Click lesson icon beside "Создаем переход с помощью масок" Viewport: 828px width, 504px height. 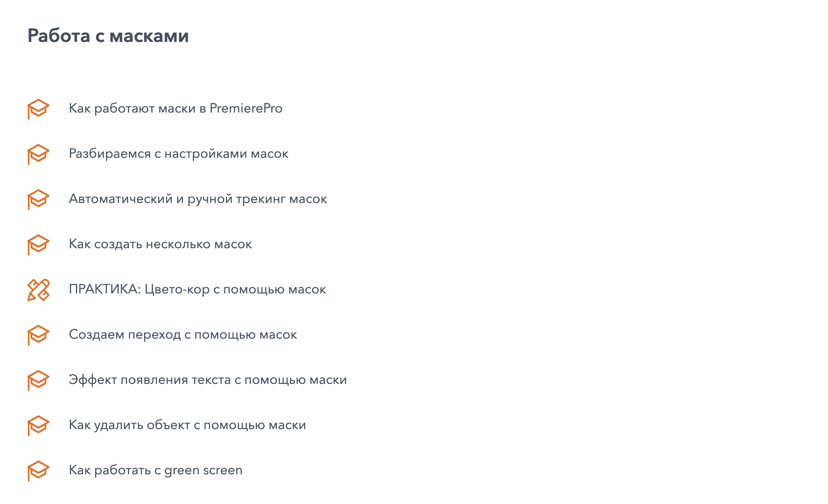coord(38,335)
